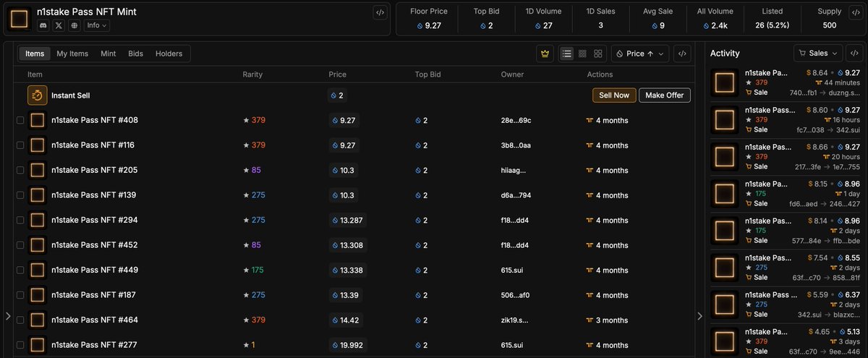This screenshot has height=358, width=868.
Task: Click owner address 28e…69c
Action: 516,120
